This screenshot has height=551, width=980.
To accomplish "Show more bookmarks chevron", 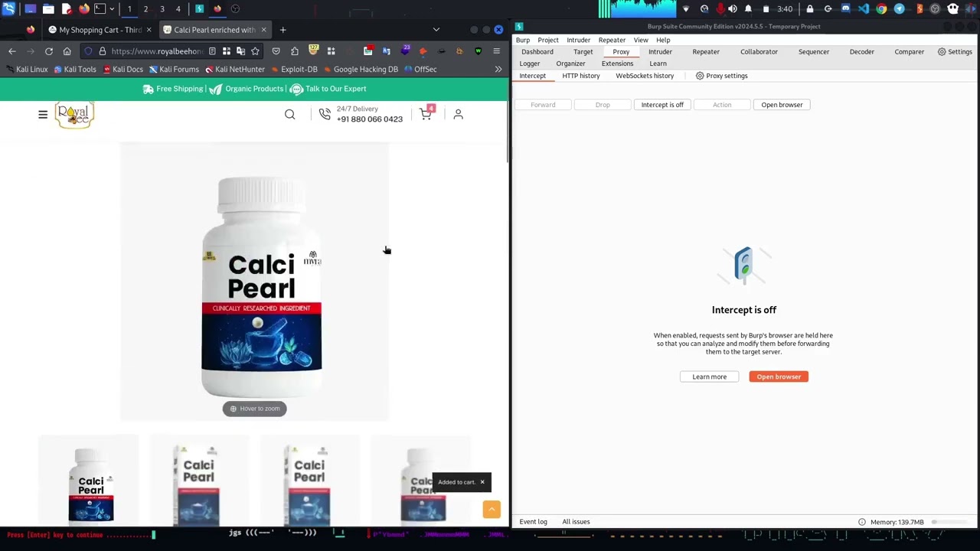I will click(498, 69).
